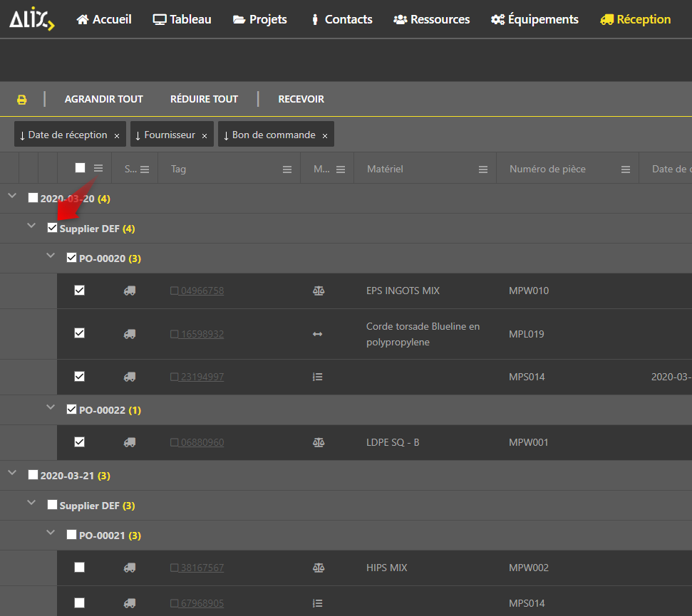Screen dimensions: 692x616
Task: Check Supplier DEF (3) checkbox
Action: 53,504
